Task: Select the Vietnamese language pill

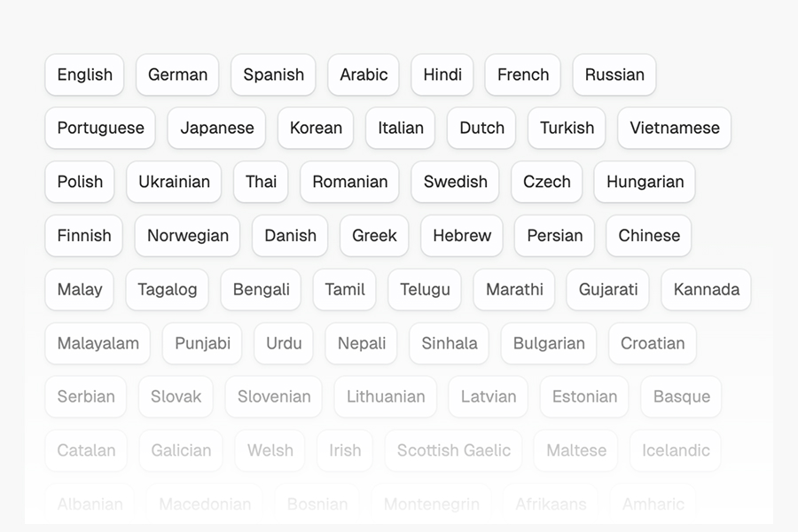Action: (675, 128)
